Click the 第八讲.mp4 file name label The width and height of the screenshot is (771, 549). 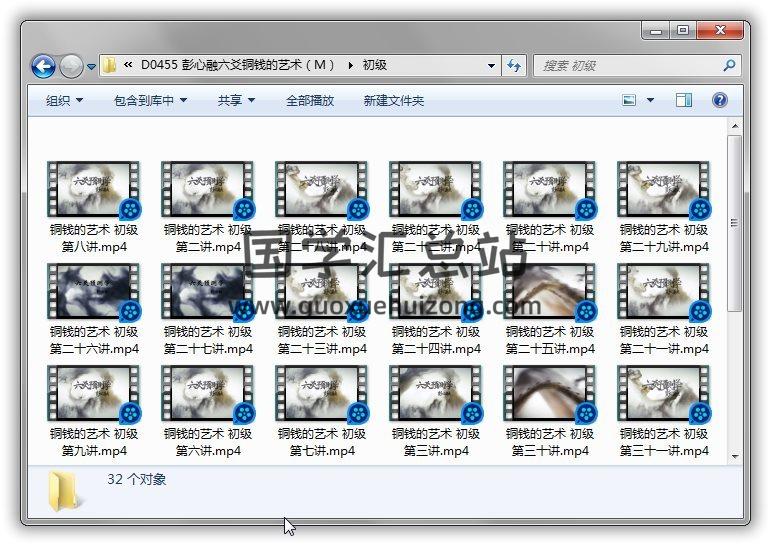94,247
